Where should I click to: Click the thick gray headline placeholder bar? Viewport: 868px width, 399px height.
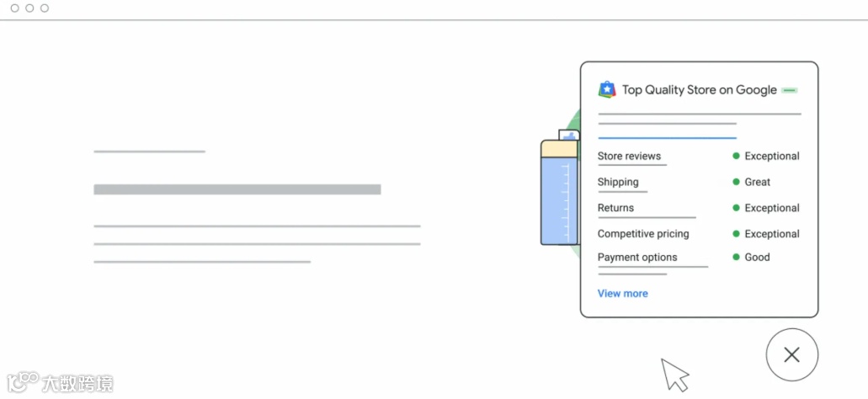tap(237, 189)
